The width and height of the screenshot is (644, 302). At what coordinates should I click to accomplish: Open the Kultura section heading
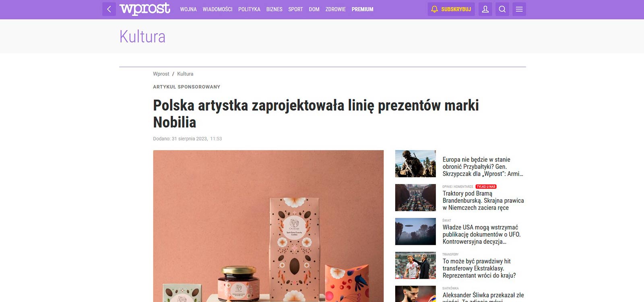point(142,37)
